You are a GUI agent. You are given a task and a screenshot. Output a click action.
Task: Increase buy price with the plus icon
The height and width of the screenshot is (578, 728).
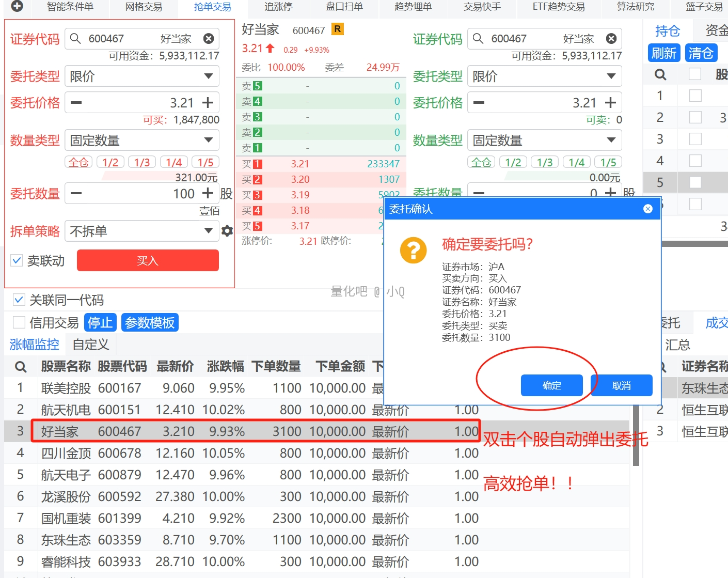pyautogui.click(x=208, y=103)
